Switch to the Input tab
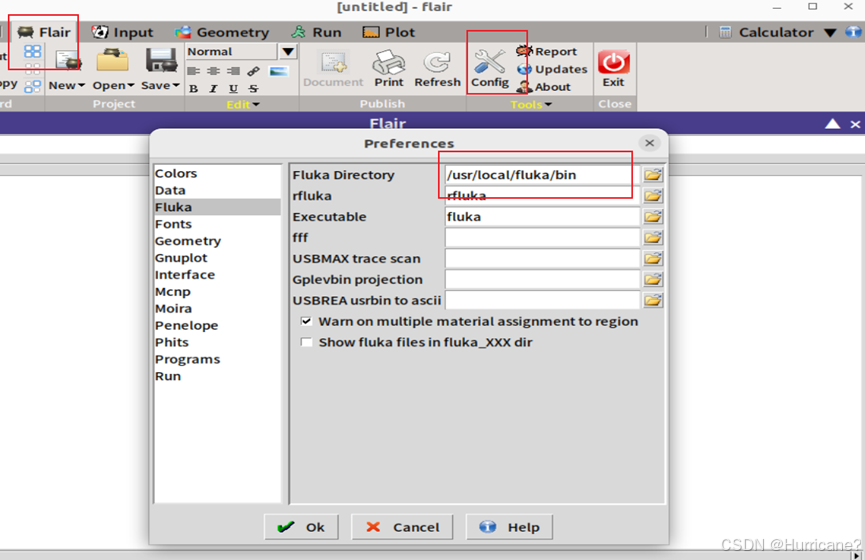Screen dimensions: 865x560 122,32
